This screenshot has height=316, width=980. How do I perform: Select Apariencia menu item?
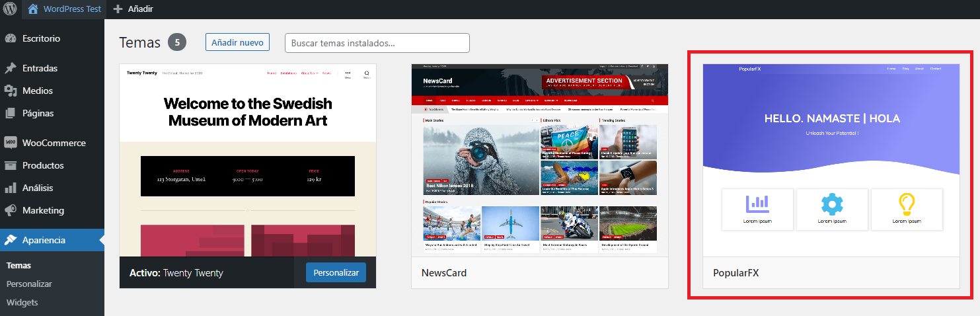tap(52, 240)
